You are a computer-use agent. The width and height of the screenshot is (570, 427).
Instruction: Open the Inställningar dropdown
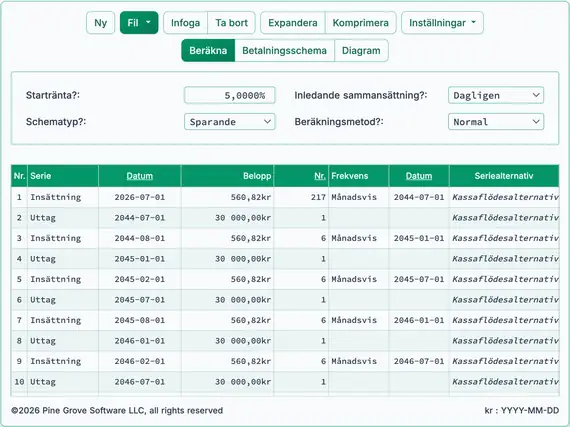(442, 23)
